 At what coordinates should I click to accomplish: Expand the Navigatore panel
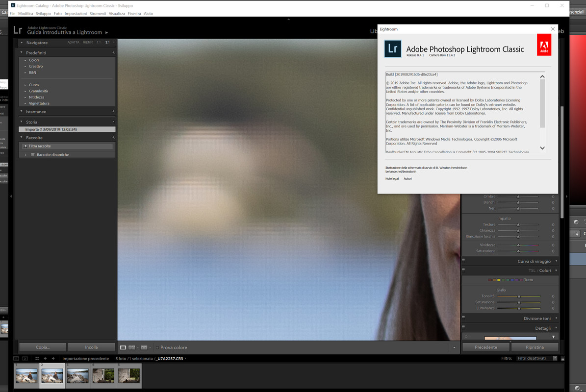point(21,43)
